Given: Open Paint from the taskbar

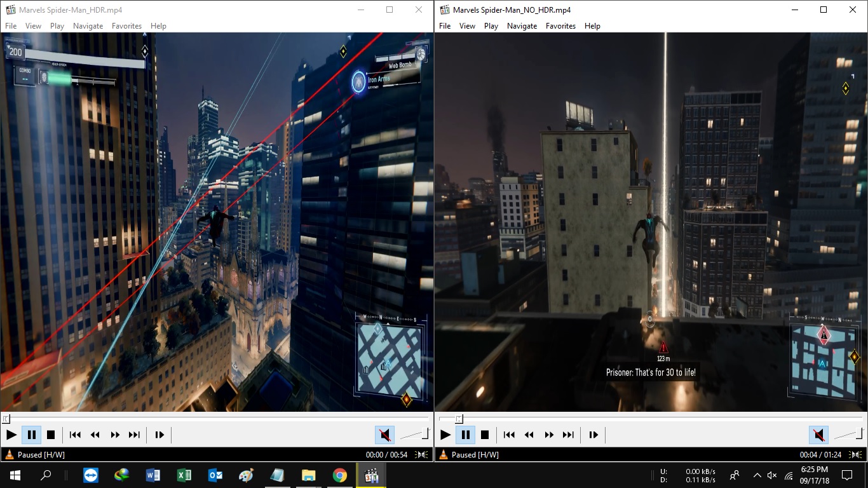Looking at the screenshot, I should [x=247, y=475].
